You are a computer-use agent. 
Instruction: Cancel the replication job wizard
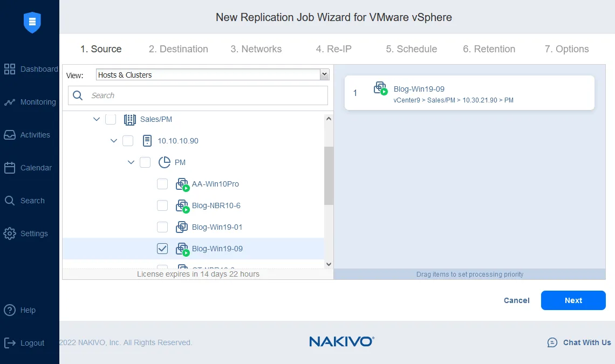point(516,300)
